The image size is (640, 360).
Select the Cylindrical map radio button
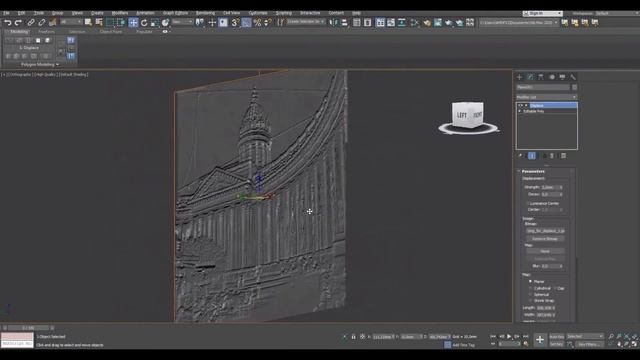(531, 289)
